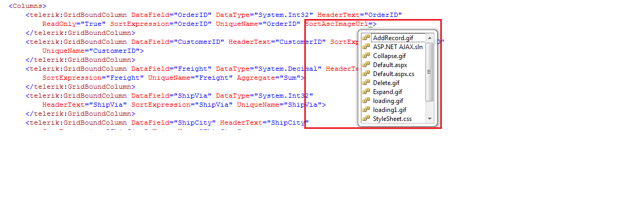Viewport: 644px width, 206px height.
Task: Pick the Default.aspx.cs file icon
Action: [x=366, y=74]
